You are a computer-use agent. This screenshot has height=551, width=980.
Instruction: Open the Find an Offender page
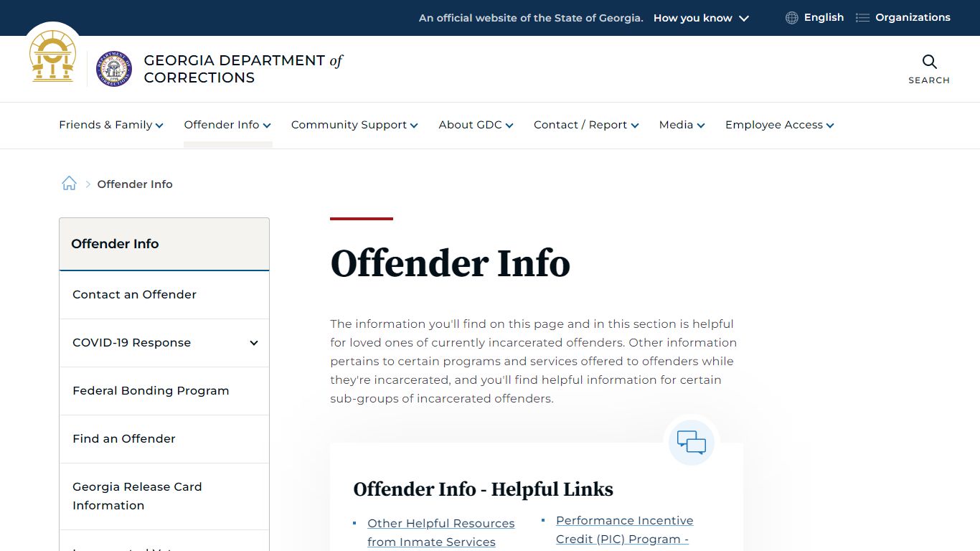[x=123, y=438]
